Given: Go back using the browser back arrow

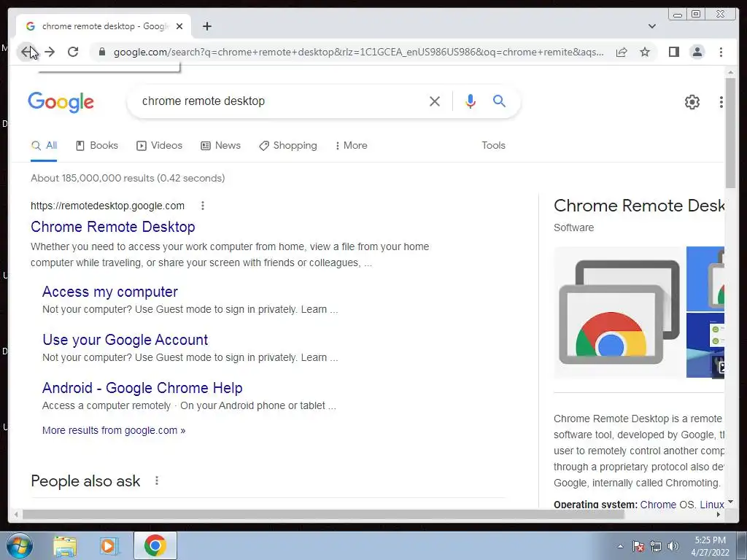Looking at the screenshot, I should (x=26, y=52).
